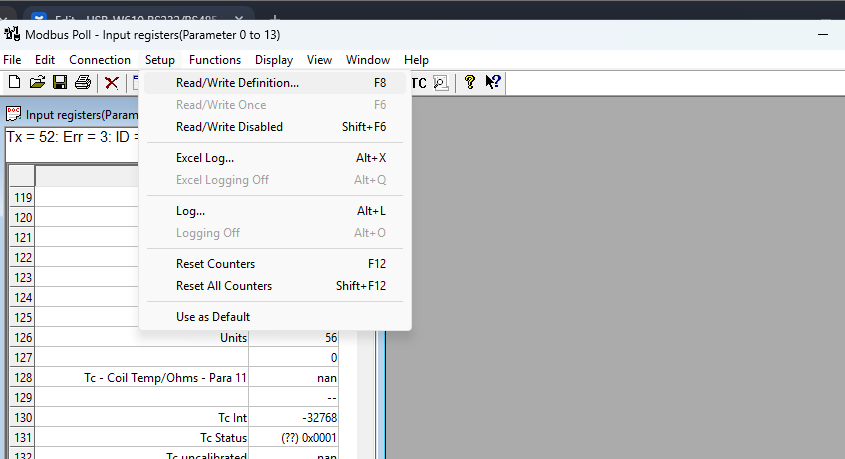Choose Excel Log from Setup menu
The image size is (845, 459).
click(x=275, y=158)
